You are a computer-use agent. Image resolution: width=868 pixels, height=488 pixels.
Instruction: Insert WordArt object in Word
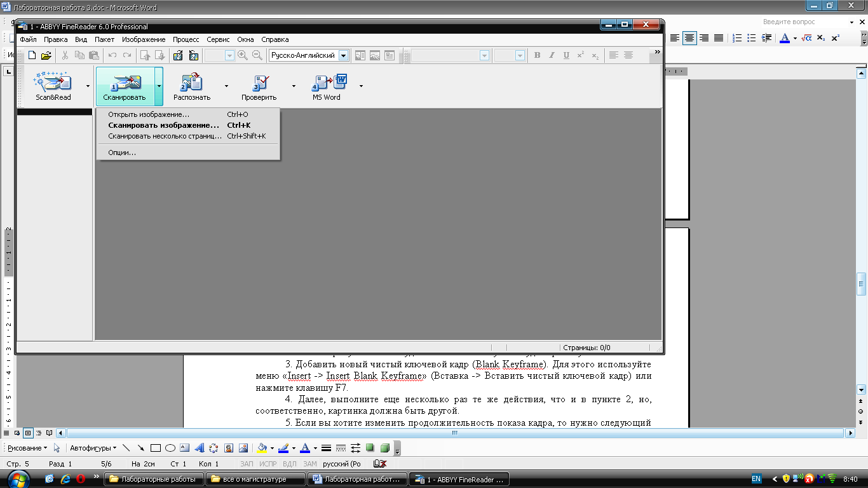[199, 448]
